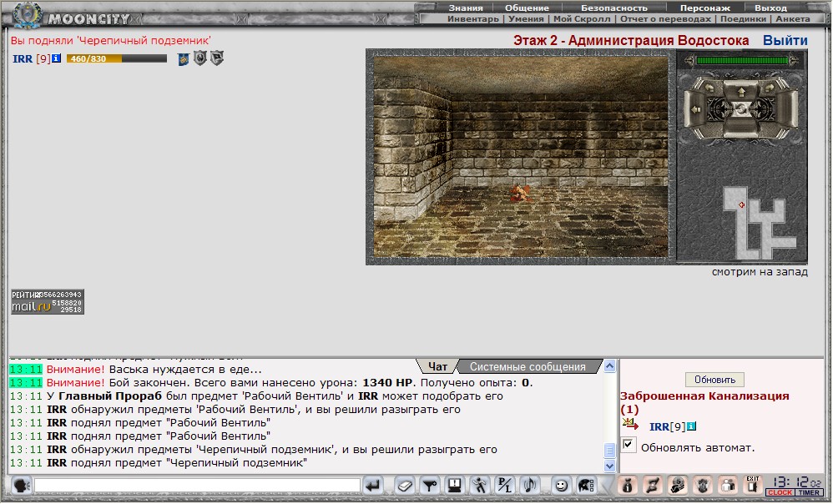The height and width of the screenshot is (504, 833).
Task: Open 'Поединки' submenu link
Action: [x=743, y=18]
